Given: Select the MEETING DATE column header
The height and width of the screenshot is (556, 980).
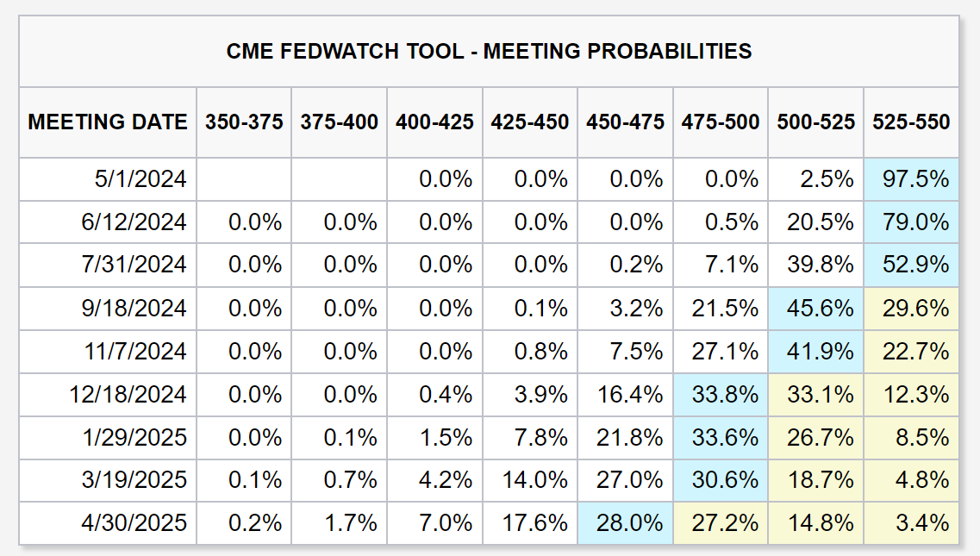Looking at the screenshot, I should point(108,122).
